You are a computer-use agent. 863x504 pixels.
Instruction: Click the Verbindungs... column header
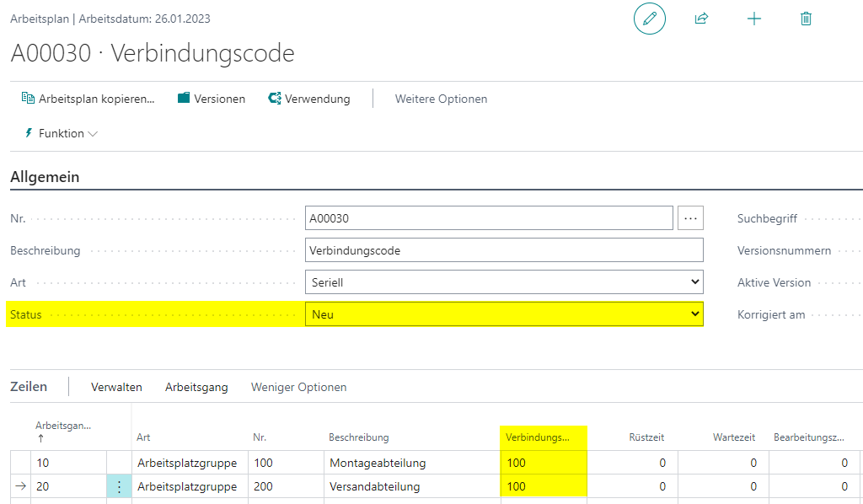click(x=538, y=437)
